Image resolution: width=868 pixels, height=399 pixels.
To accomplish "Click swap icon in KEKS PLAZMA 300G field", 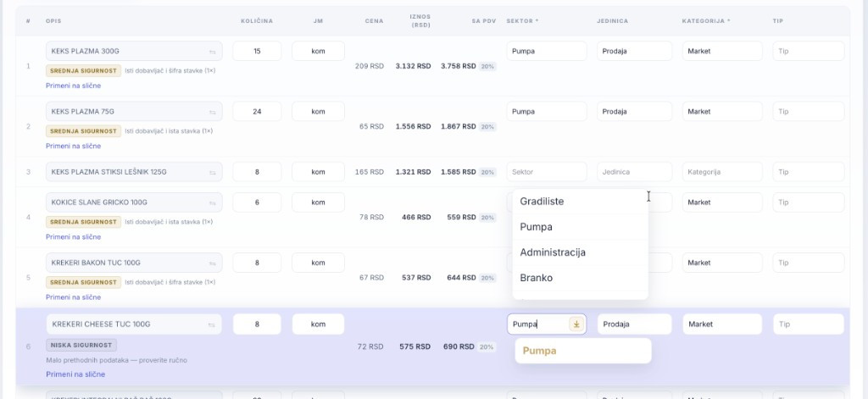I will tap(212, 52).
